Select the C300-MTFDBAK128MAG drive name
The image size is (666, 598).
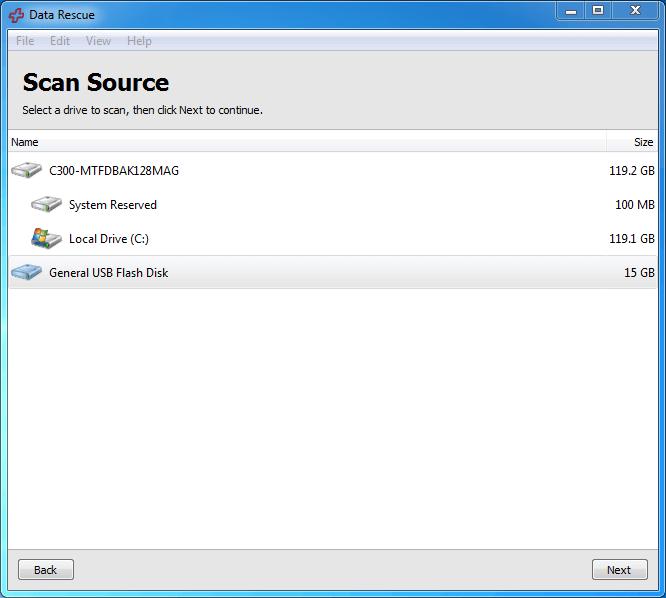[114, 171]
